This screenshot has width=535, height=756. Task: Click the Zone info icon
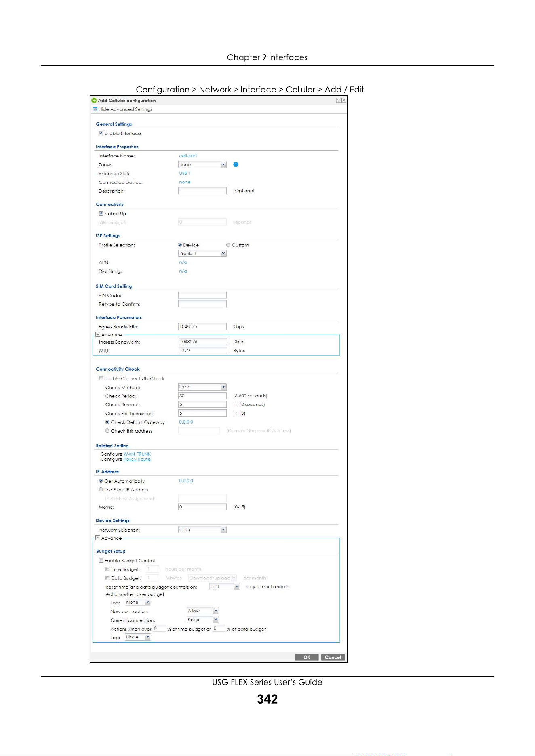(x=236, y=164)
